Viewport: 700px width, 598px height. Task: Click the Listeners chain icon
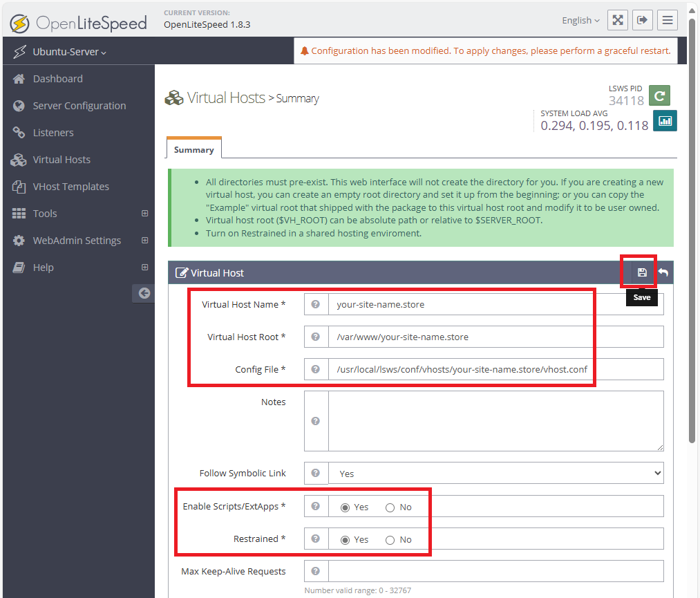point(19,133)
